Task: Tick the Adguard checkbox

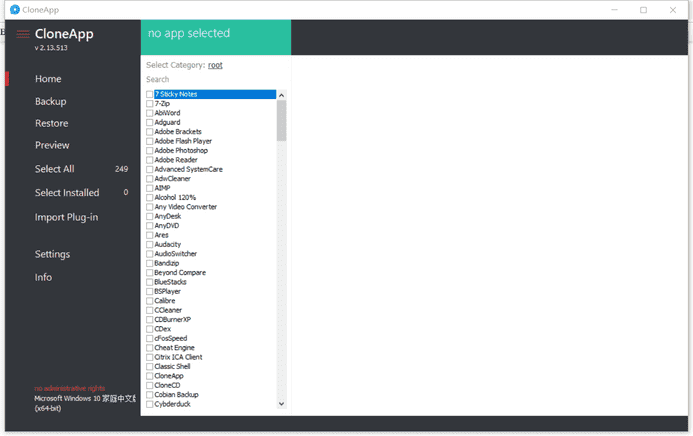Action: click(x=149, y=123)
